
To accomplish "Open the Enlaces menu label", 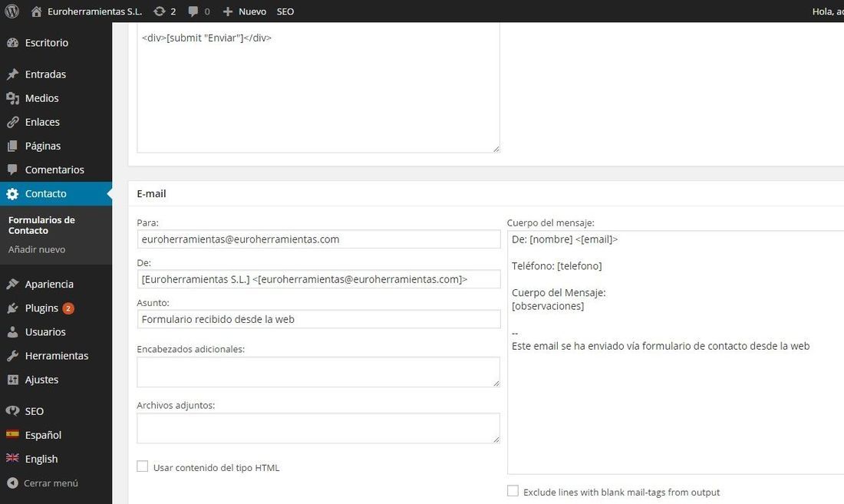I will (x=42, y=122).
